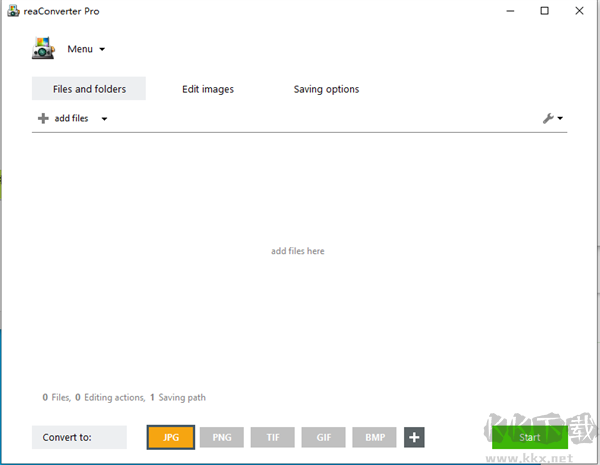This screenshot has height=465, width=600.
Task: Minimize the reaConverter Pro window
Action: [510, 11]
